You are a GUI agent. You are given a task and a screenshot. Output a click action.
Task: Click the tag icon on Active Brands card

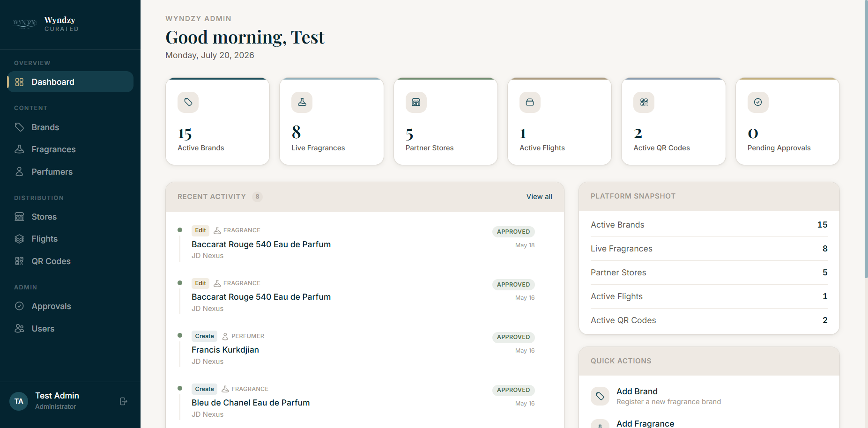[188, 102]
